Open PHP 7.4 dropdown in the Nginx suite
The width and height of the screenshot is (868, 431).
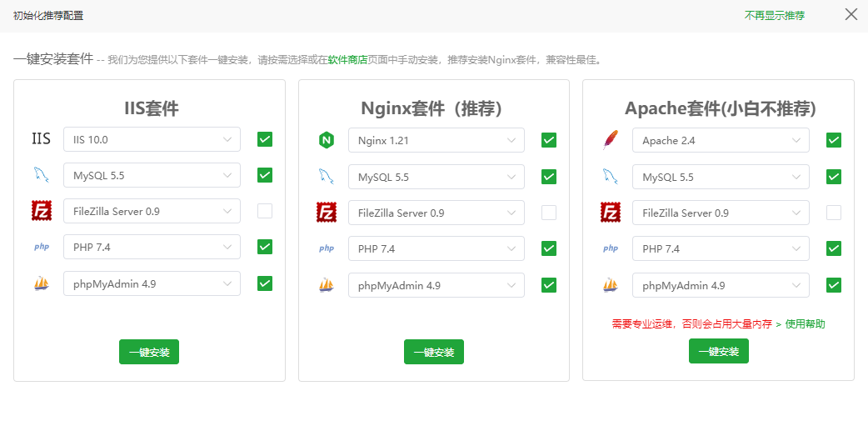(x=436, y=248)
